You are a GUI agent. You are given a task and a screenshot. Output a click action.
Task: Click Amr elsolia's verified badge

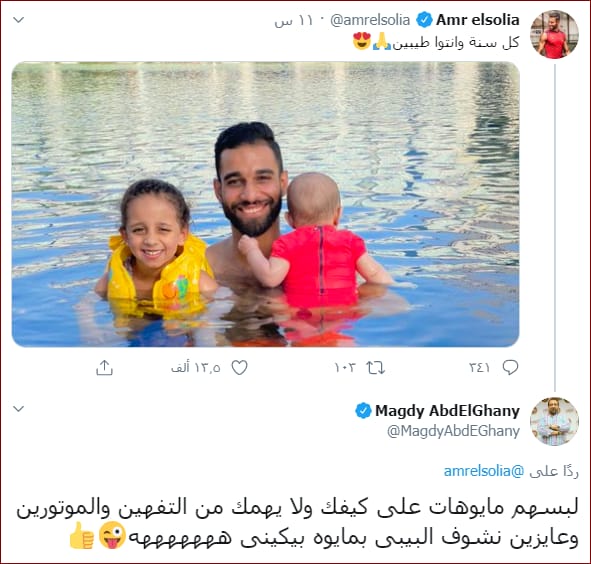point(424,20)
